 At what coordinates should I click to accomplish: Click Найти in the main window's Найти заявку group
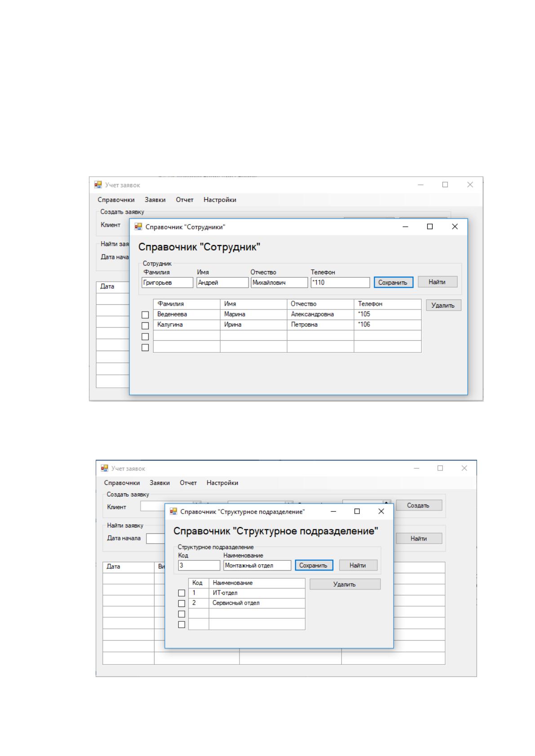[x=419, y=538]
